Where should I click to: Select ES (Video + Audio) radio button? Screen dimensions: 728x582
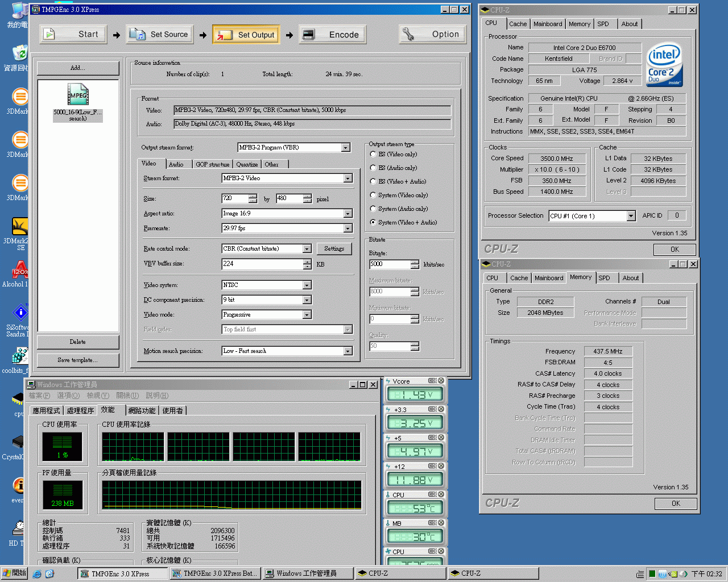click(x=373, y=181)
